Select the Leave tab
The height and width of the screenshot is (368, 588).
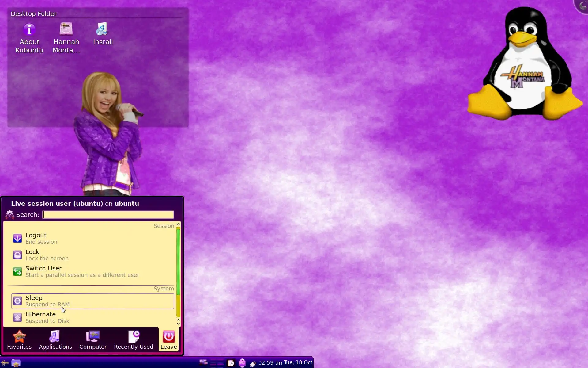pyautogui.click(x=168, y=340)
